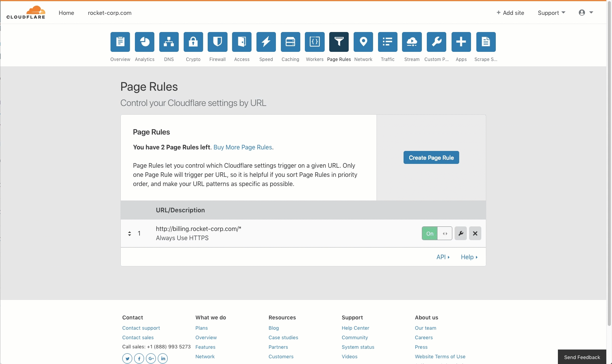Click Add site

tap(510, 13)
